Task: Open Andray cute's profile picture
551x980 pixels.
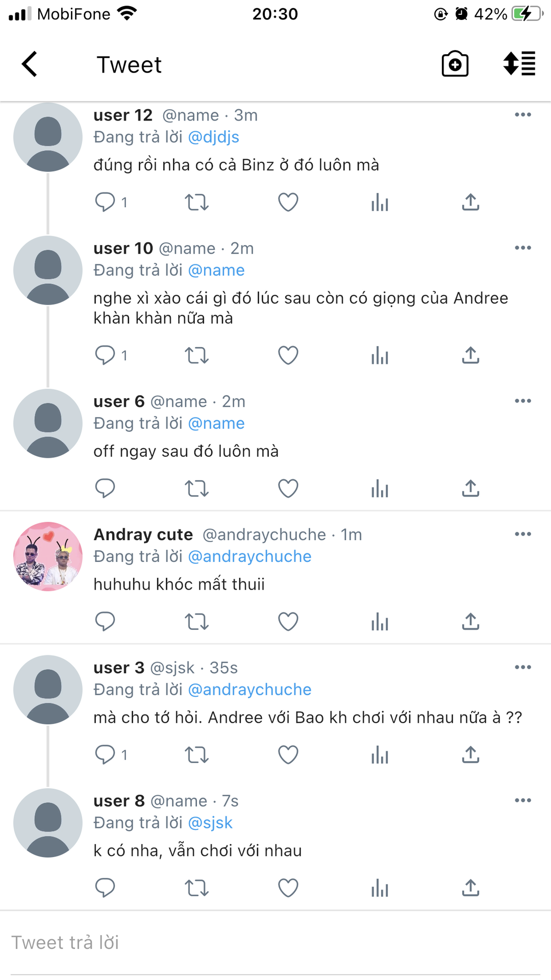Action: click(48, 556)
